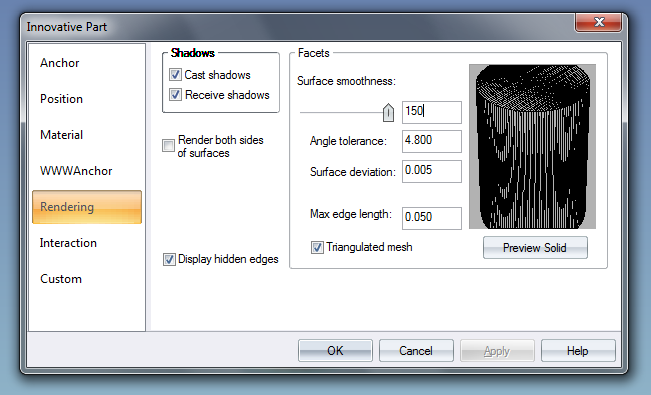Close the Innovative Part dialog
This screenshot has width=651, height=395.
pos(598,22)
